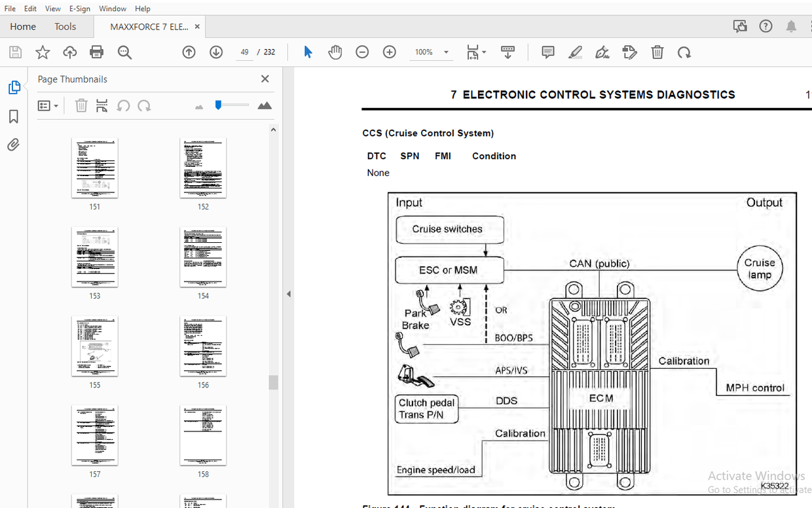Go to the next page
The height and width of the screenshot is (508, 812).
click(x=216, y=52)
